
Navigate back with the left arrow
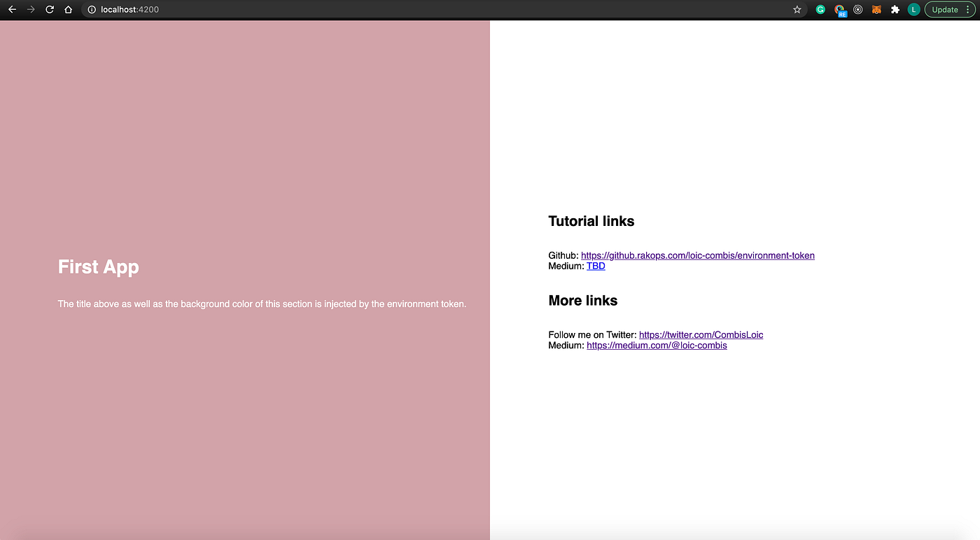pyautogui.click(x=12, y=9)
